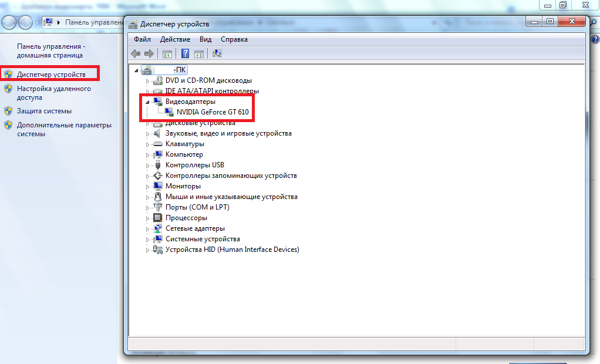Open the Вид menu
Screen dimensions: 600x364
(205, 39)
